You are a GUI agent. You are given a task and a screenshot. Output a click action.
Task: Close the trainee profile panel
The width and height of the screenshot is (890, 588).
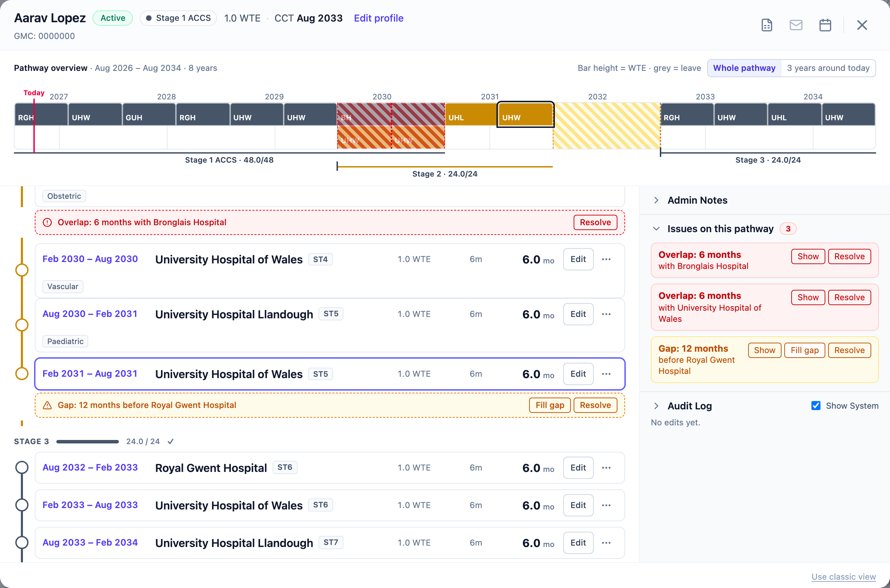coord(862,25)
